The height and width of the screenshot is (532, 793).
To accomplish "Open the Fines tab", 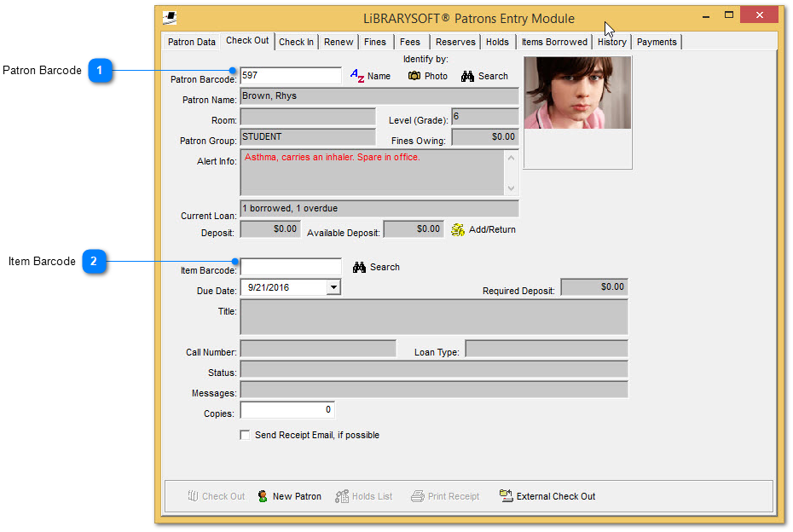I will coord(375,42).
